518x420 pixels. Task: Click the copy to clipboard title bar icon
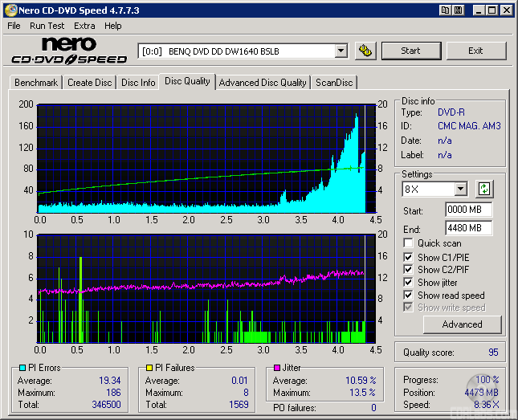445,10
